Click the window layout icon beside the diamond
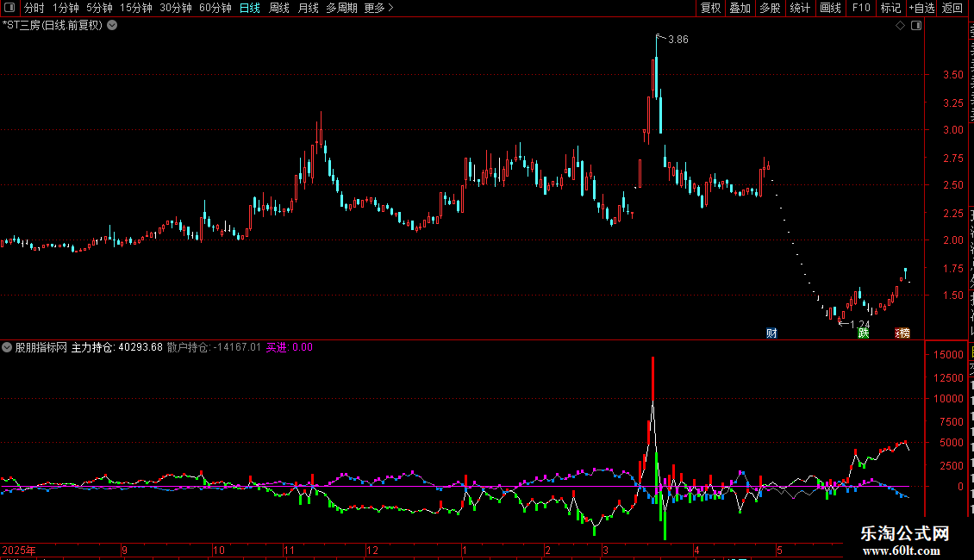 916,26
